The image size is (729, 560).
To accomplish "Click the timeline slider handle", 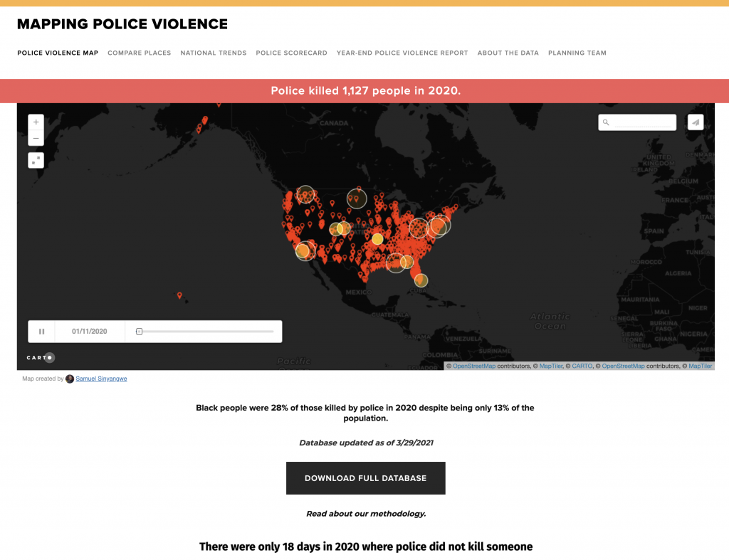I will click(x=139, y=332).
